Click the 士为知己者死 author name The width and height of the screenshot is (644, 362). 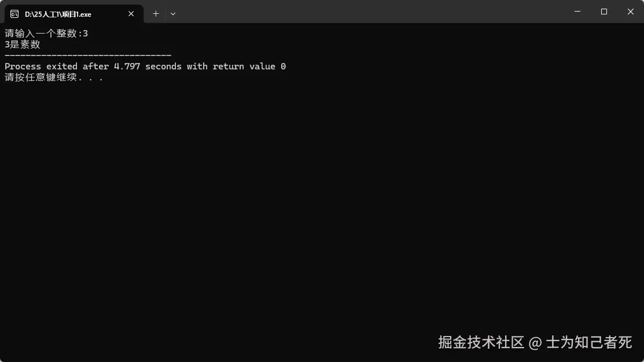(x=589, y=342)
